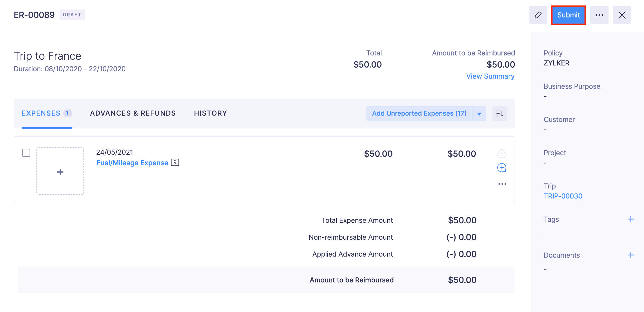
Task: Open trip TRIP-00030
Action: click(x=563, y=196)
